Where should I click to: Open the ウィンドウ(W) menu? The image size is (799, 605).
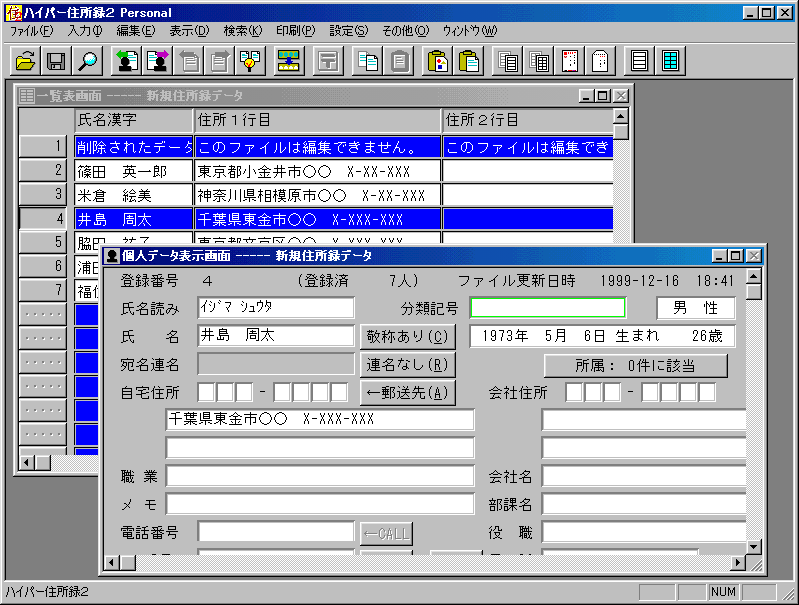tap(469, 31)
